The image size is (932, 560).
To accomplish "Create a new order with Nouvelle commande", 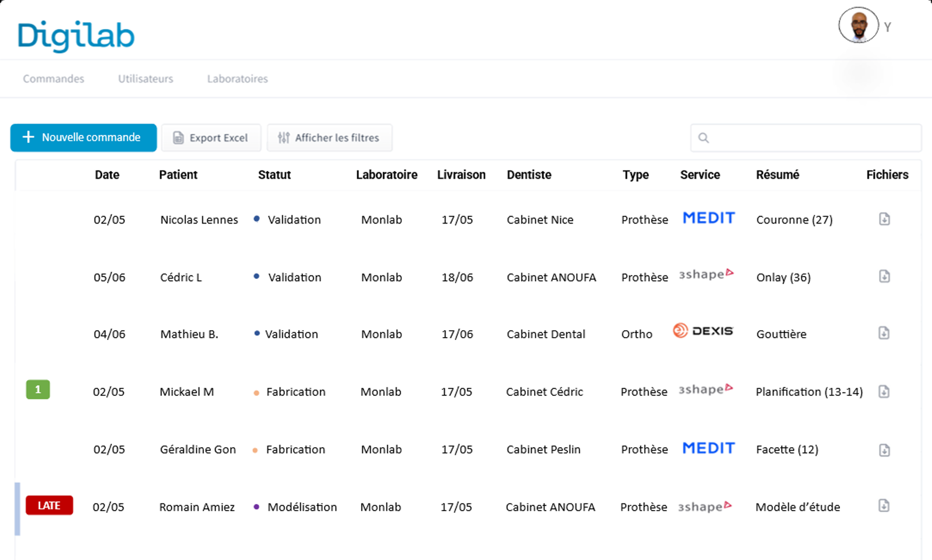I will point(83,138).
